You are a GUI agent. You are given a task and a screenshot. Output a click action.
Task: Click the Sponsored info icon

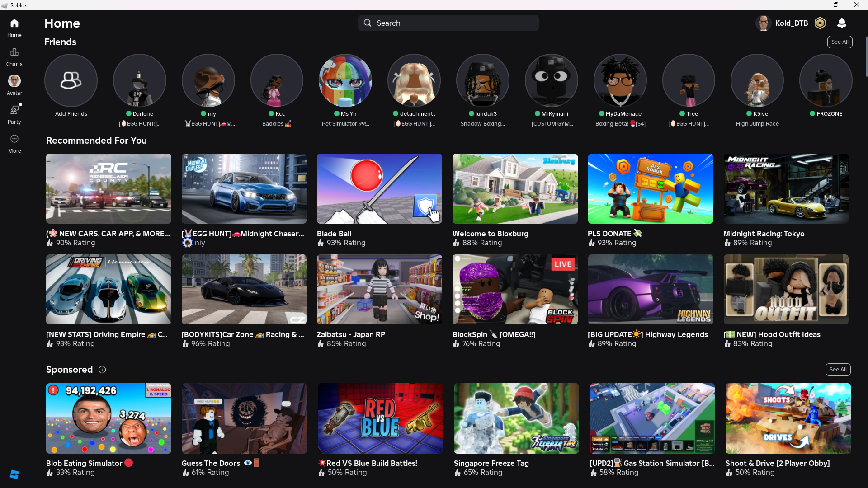point(102,370)
